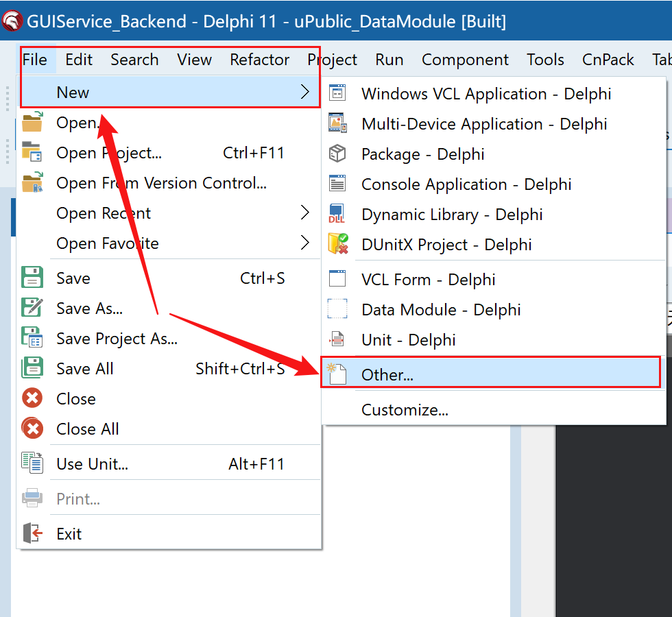
Task: Open the Search menu
Action: (134, 60)
